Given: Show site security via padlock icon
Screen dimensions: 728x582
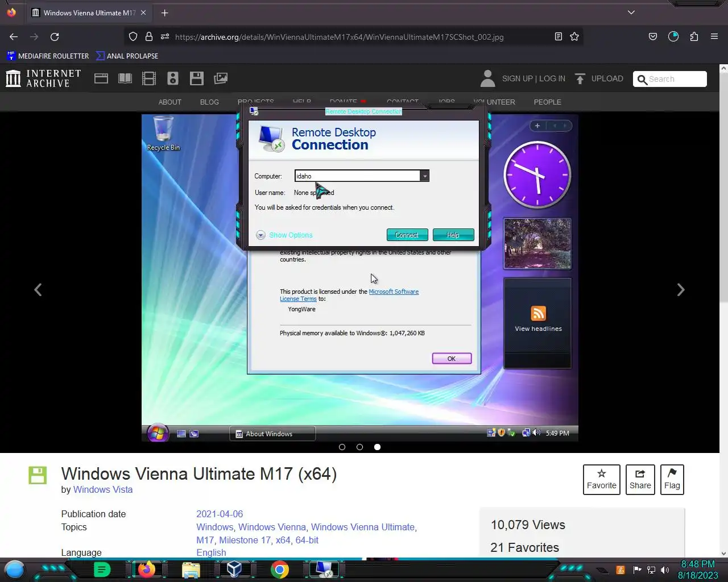Looking at the screenshot, I should coord(149,36).
